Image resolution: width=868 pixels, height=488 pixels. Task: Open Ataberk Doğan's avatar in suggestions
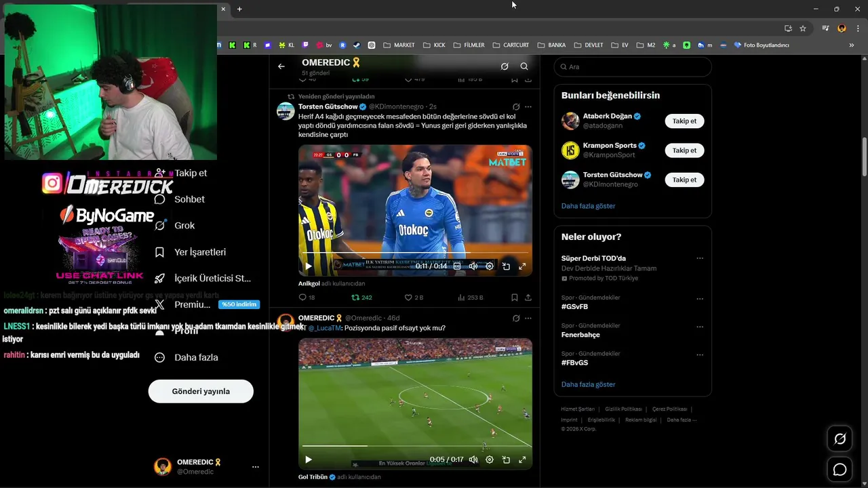570,121
